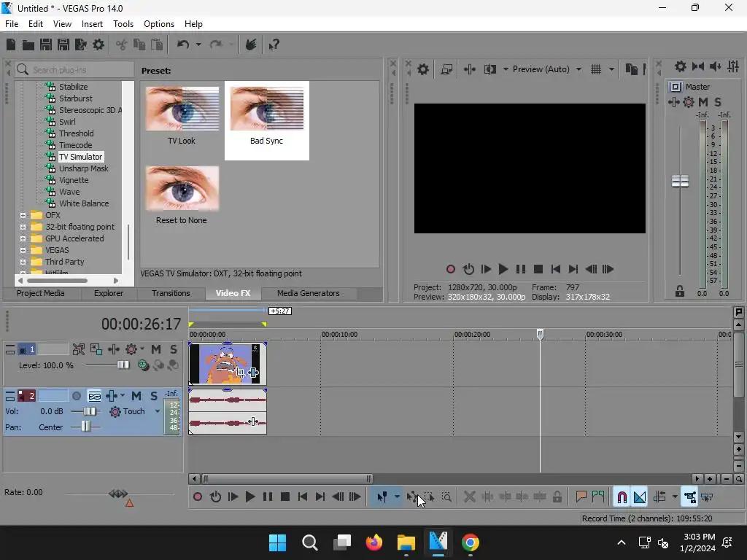Open the Undo history dropdown arrow
Screen dimensions: 747x560
pos(198,44)
